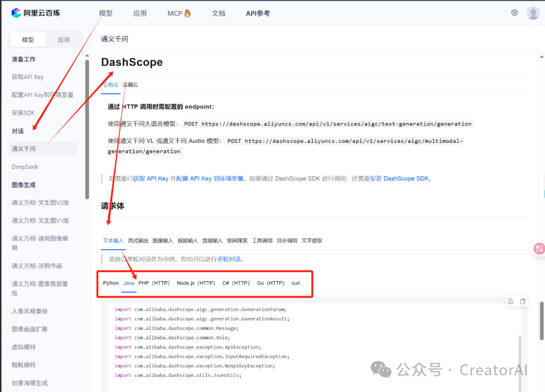Switch code sample to PHP (HTTP)
Viewport: 545px width, 392px height.
pos(154,283)
